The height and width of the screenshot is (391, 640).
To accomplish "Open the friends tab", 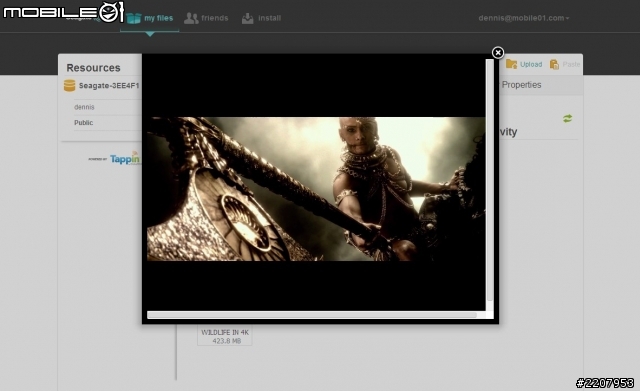I will [x=206, y=18].
